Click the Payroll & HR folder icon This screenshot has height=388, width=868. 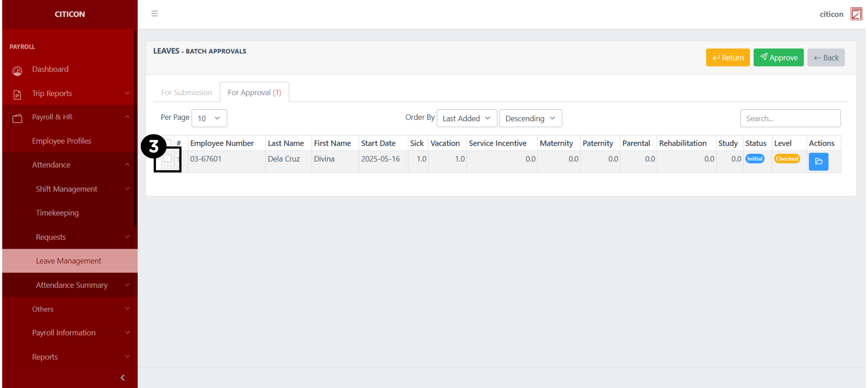pos(17,118)
